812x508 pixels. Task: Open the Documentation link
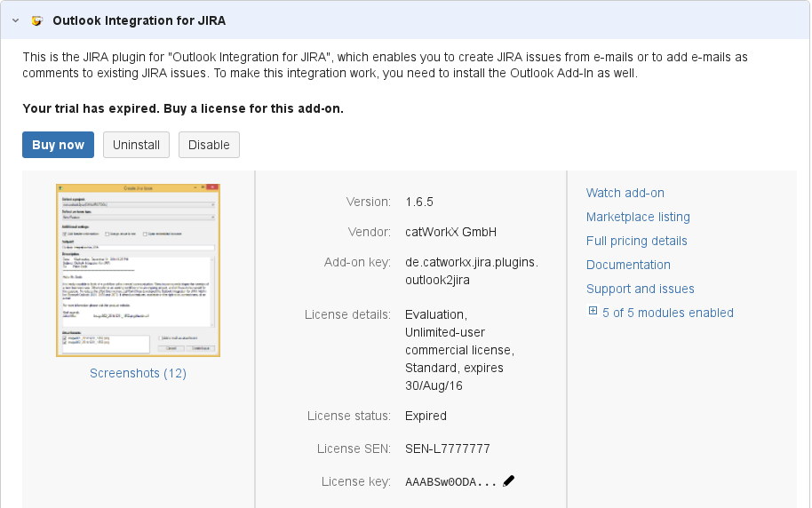coord(628,265)
